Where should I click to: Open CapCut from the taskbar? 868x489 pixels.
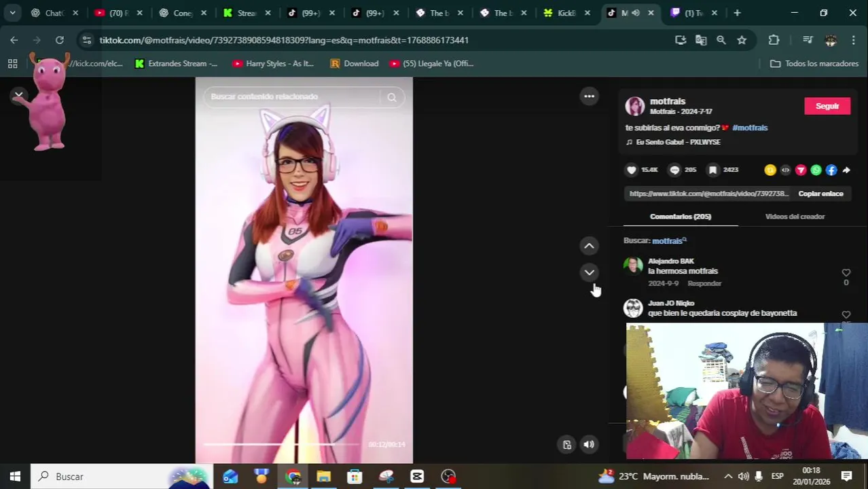click(417, 477)
